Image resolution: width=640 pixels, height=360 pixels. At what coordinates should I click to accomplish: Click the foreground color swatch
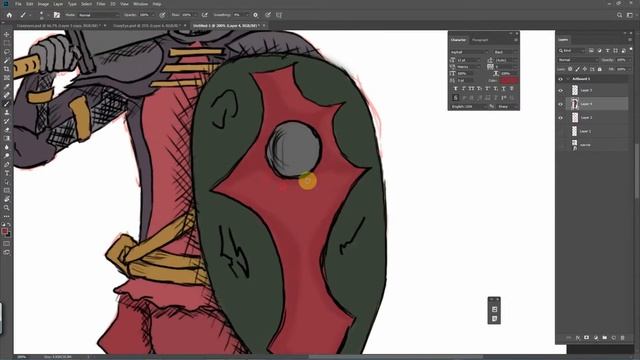click(x=5, y=231)
